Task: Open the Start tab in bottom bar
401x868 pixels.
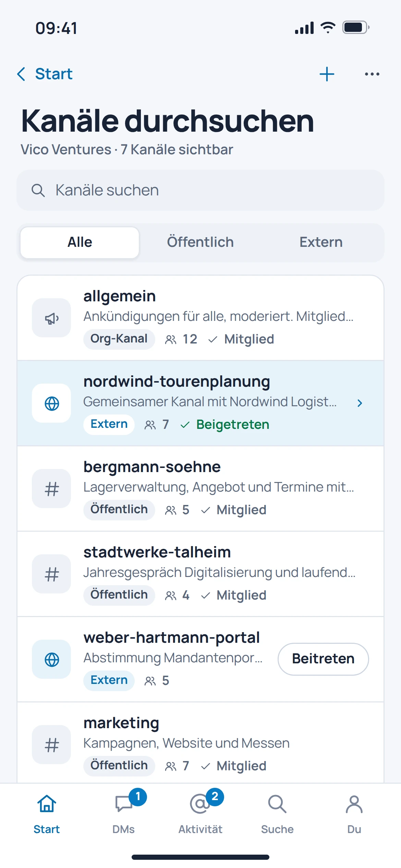Action: coord(47,814)
